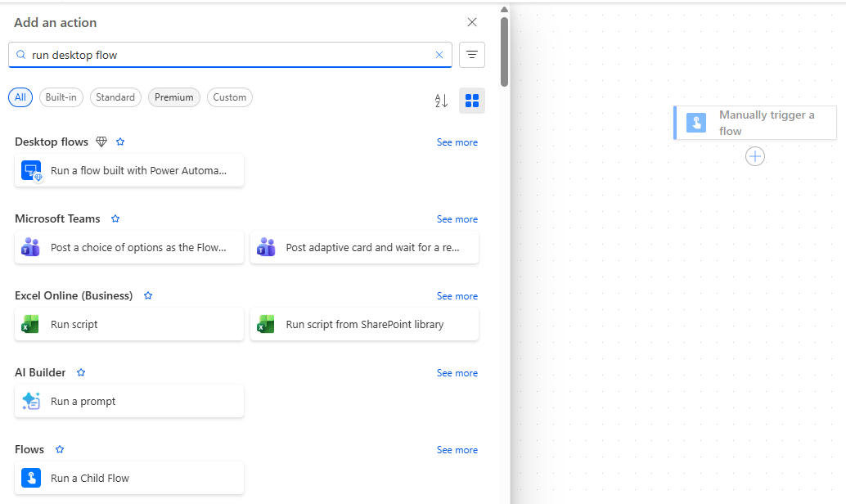Click the AI Builder group heading
This screenshot has height=504, width=846.
coord(40,372)
